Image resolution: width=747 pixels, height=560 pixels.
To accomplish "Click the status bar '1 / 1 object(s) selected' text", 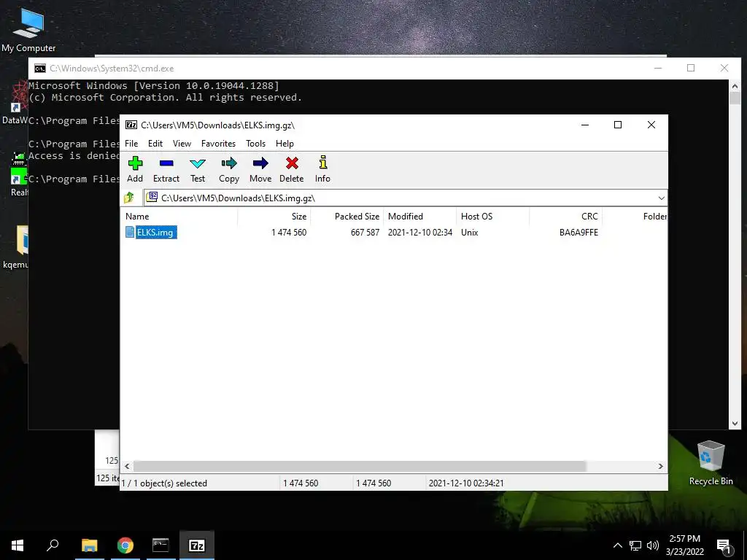I will click(164, 483).
